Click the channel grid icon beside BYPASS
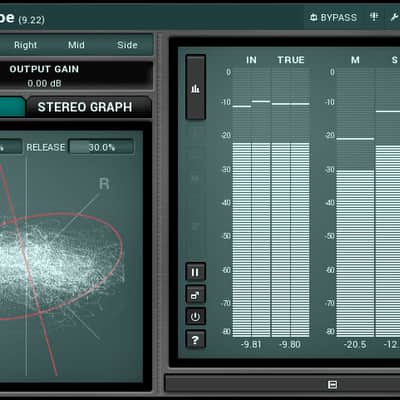Screen dimensions: 400x400 (x=374, y=17)
